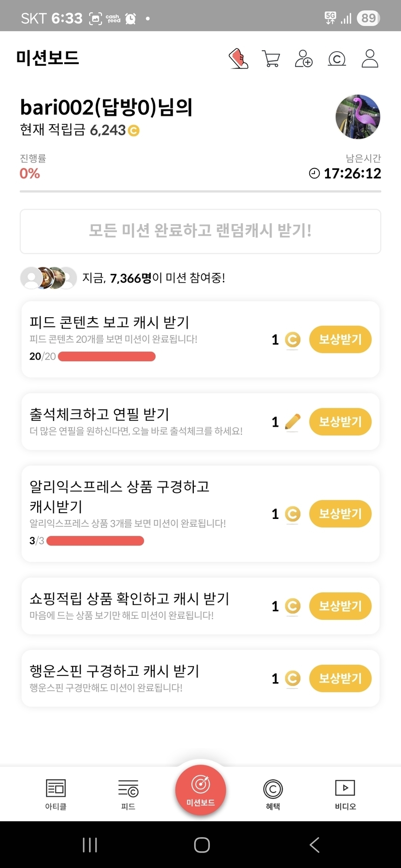Go to the 비디오 tab
Screen dimensions: 401x868
pos(345,794)
